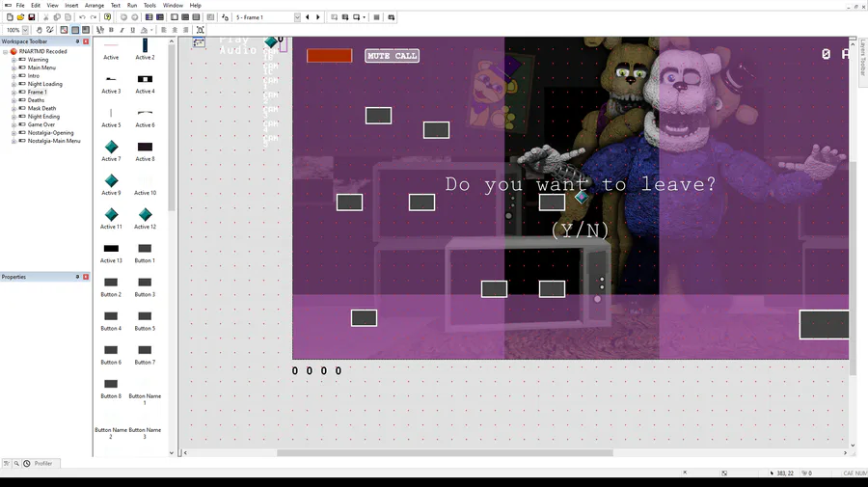Center-align the text
Viewport: 868px width, 487px height.
pyautogui.click(x=175, y=30)
